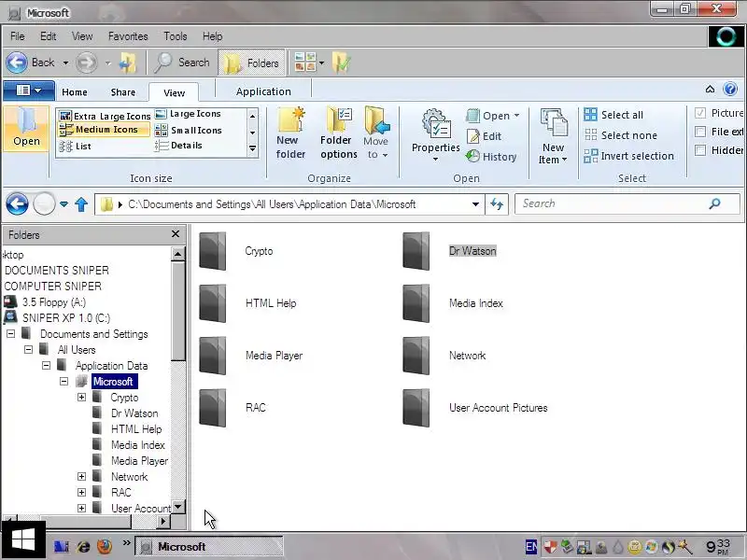Image resolution: width=747 pixels, height=560 pixels.
Task: Click the Edit ribbon button
Action: click(x=484, y=136)
